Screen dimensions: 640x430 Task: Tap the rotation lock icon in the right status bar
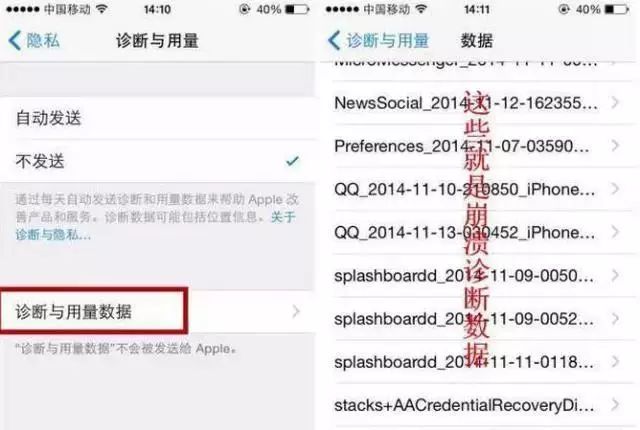[x=564, y=9]
